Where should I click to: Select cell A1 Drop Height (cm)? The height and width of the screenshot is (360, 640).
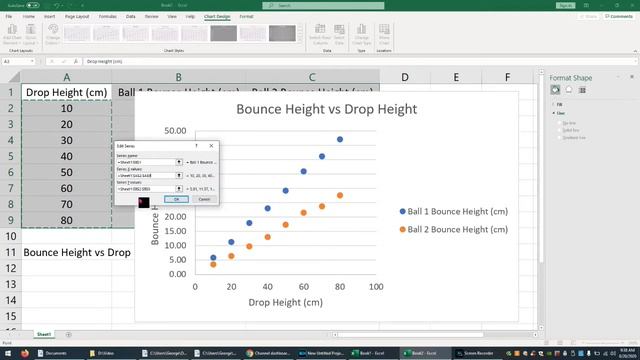(x=67, y=92)
